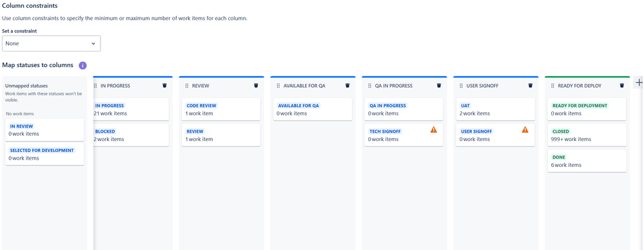644x250 pixels.
Task: Open the Set a constraint dropdown
Action: coord(52,44)
